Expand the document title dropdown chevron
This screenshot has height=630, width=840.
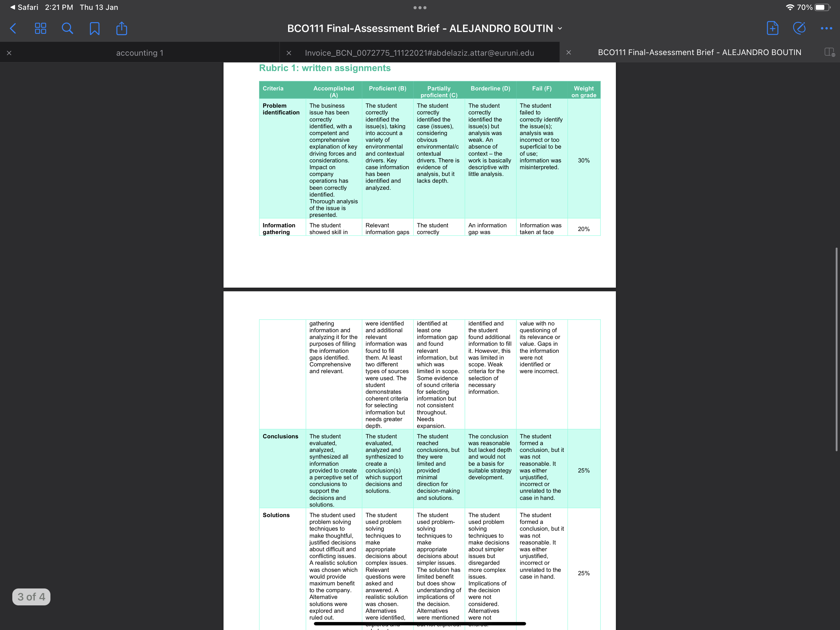(560, 29)
